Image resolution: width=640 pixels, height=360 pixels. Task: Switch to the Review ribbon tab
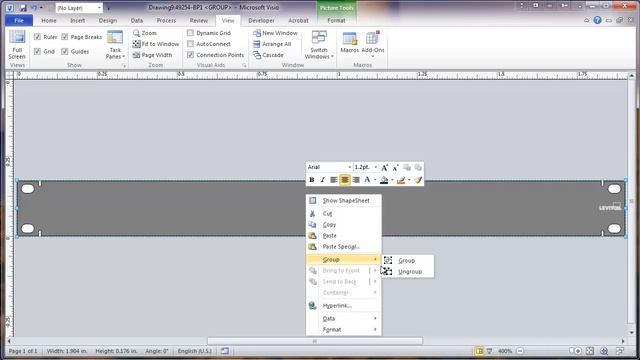pyautogui.click(x=199, y=20)
